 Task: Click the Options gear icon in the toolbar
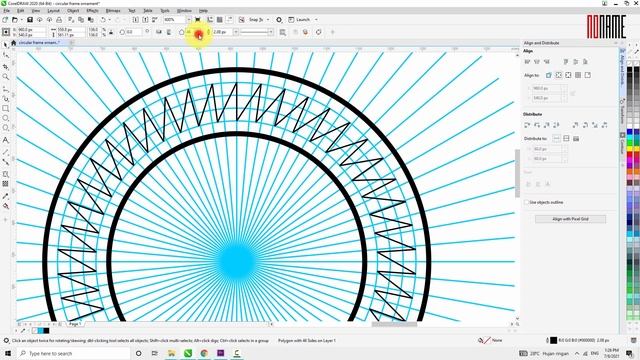(x=279, y=20)
